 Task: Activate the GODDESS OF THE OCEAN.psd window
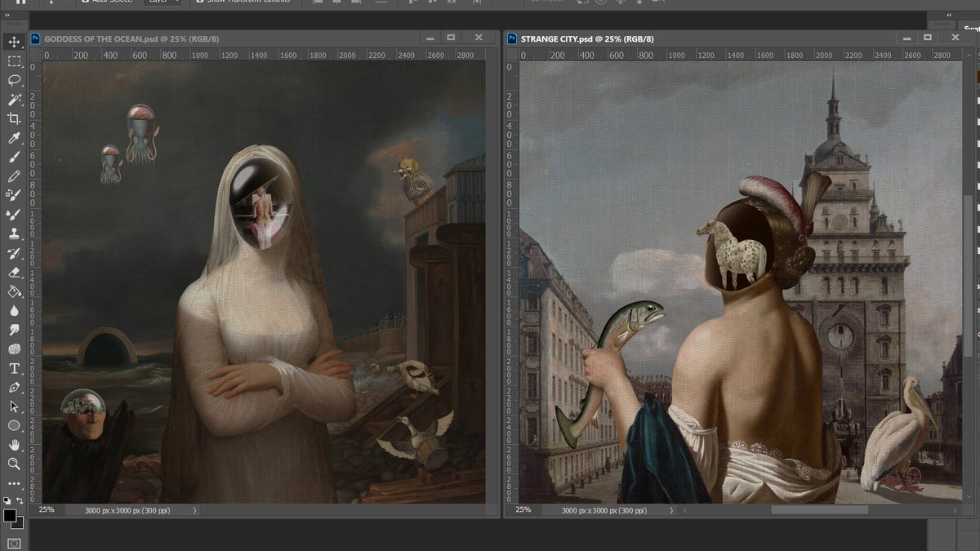[x=131, y=38]
